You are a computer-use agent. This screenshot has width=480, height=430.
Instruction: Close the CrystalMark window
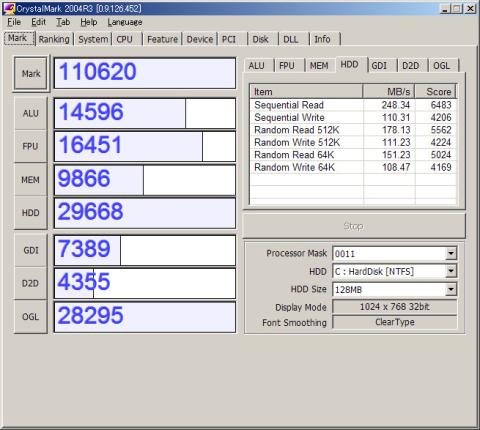tap(470, 8)
